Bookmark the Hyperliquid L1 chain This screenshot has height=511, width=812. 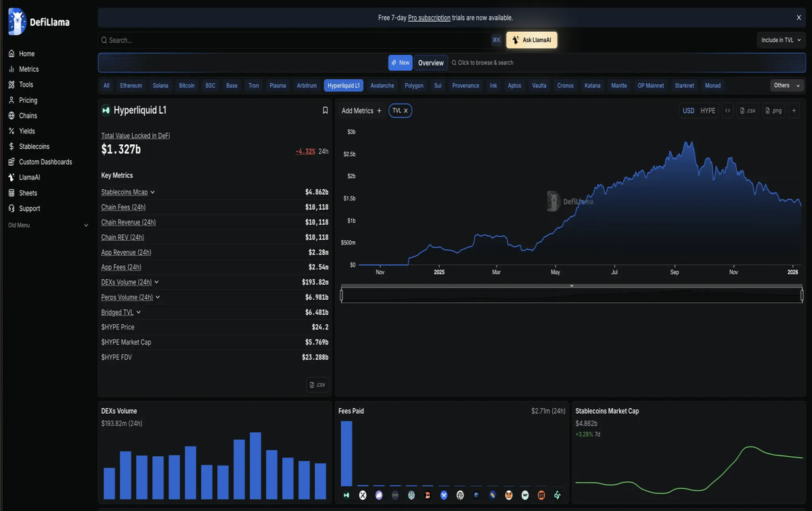pos(325,110)
